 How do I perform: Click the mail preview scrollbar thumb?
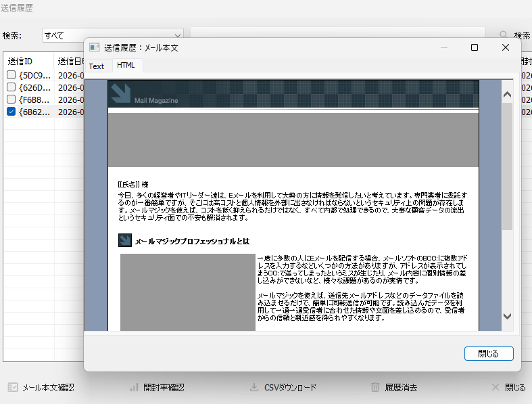coord(507,166)
